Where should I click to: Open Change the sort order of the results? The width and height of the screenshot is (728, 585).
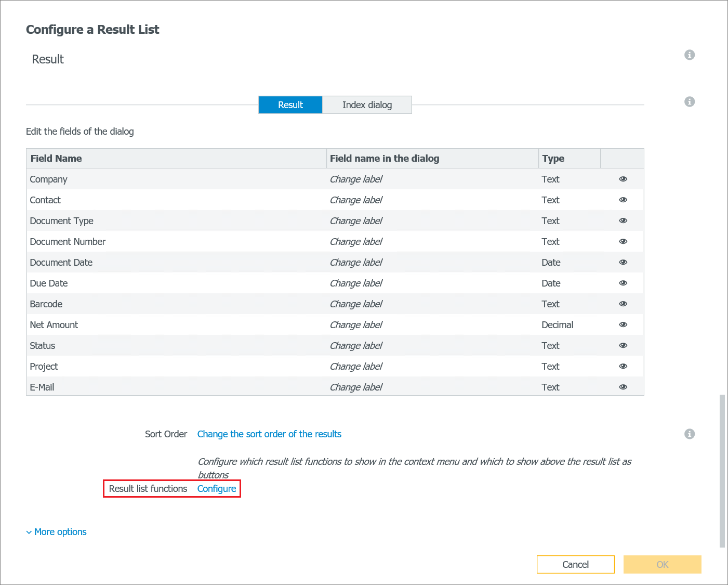(x=269, y=434)
